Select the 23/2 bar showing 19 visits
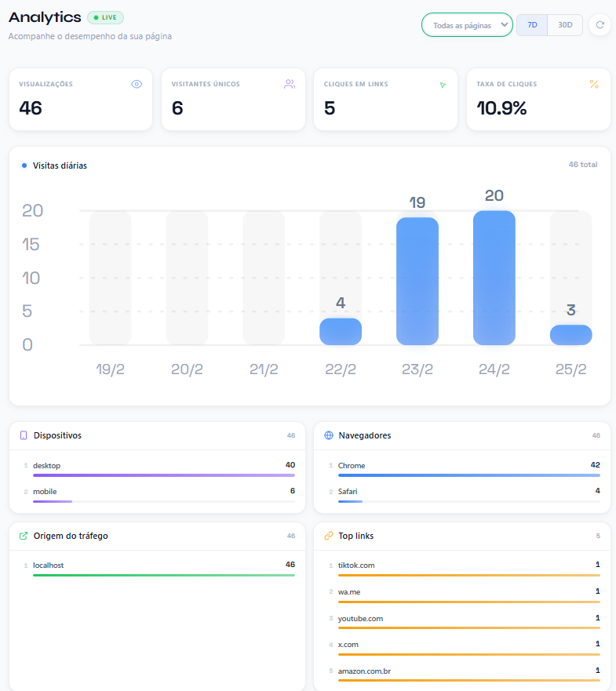This screenshot has width=616, height=691. [417, 281]
